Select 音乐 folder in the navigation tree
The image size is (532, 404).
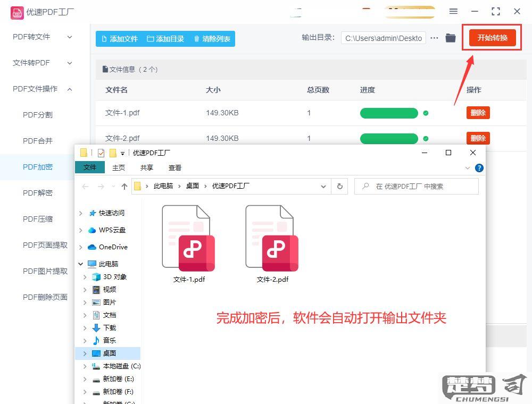point(109,341)
